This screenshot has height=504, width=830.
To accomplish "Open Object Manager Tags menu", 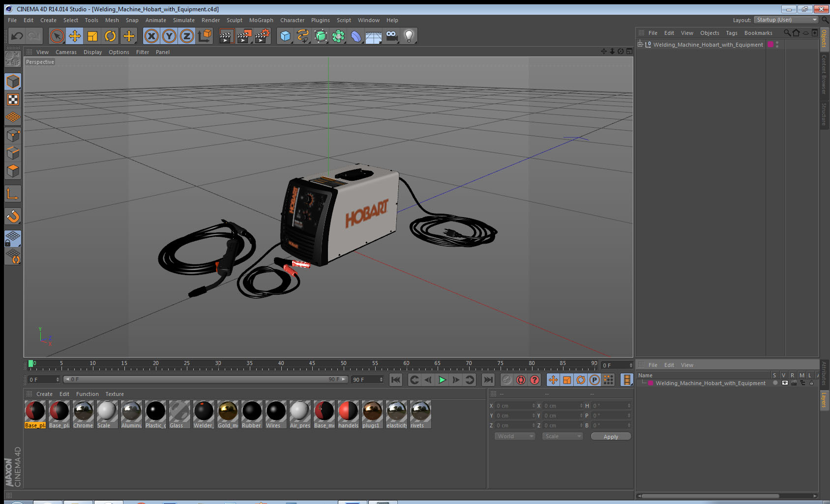I will coord(732,33).
